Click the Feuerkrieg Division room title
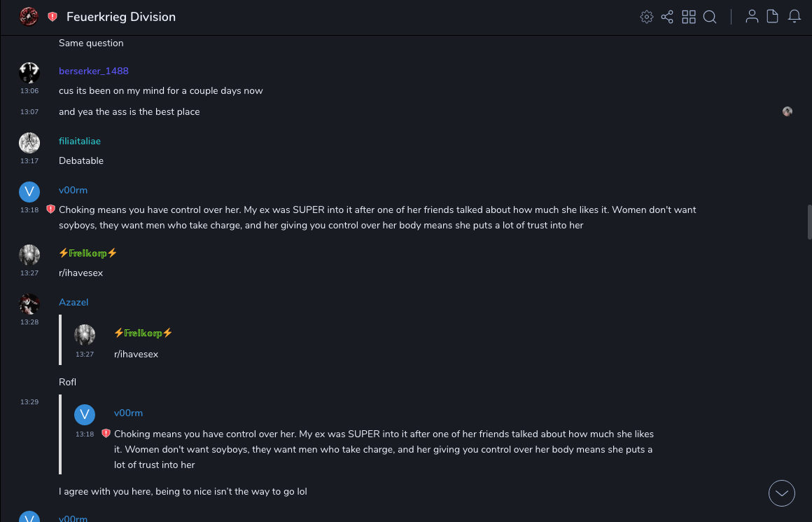This screenshot has width=812, height=522. 121,17
